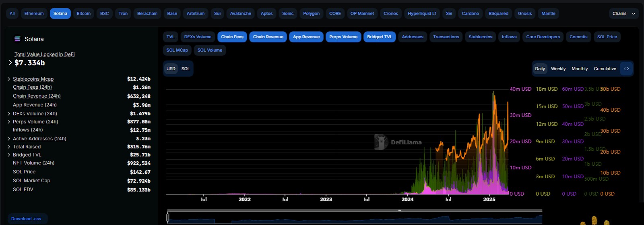The image size is (644, 225).
Task: Disable the App Revenue metric
Action: pos(306,37)
